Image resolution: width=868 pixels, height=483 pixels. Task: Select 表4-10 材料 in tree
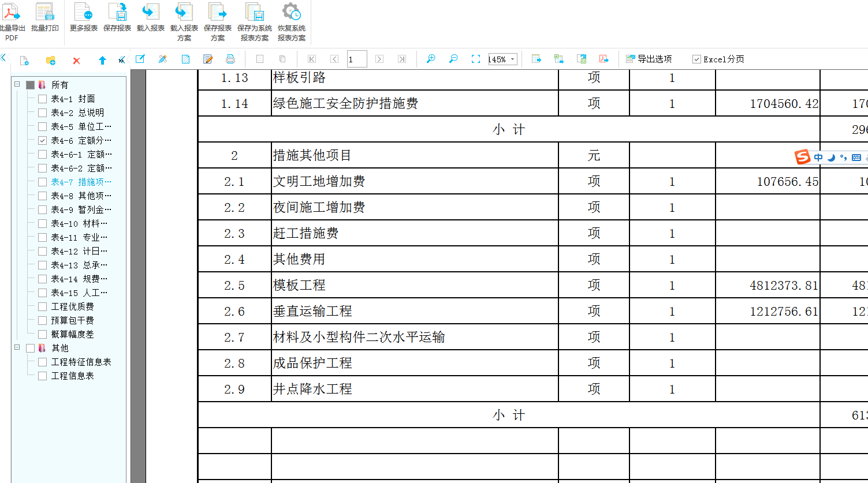pyautogui.click(x=79, y=223)
